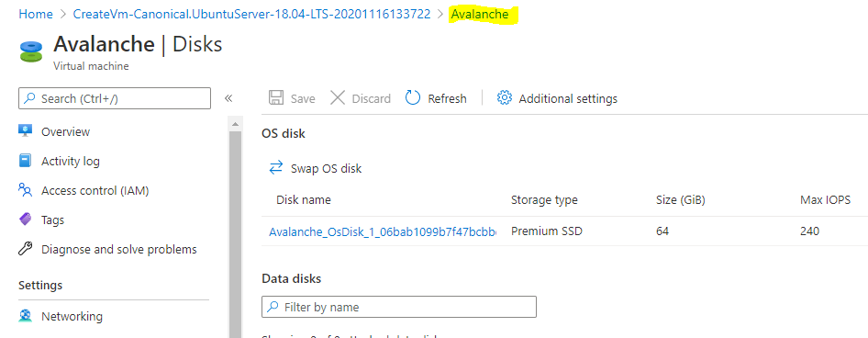Viewport: 868px width, 338px height.
Task: Click the Diagnose and solve problems wrench icon
Action: coord(26,249)
